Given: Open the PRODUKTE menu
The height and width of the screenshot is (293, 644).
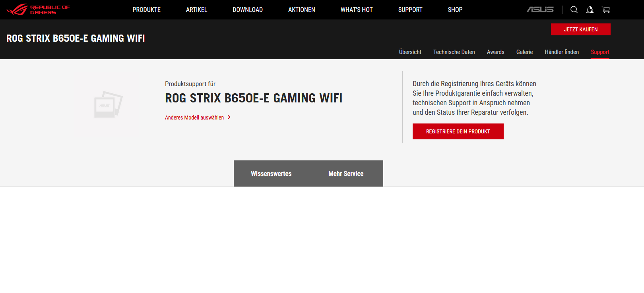Looking at the screenshot, I should click(147, 10).
